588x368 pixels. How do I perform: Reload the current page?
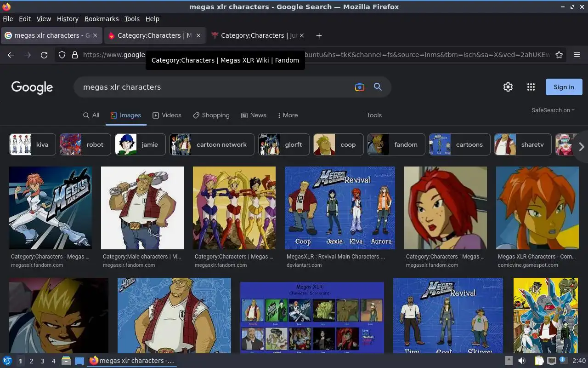click(44, 55)
